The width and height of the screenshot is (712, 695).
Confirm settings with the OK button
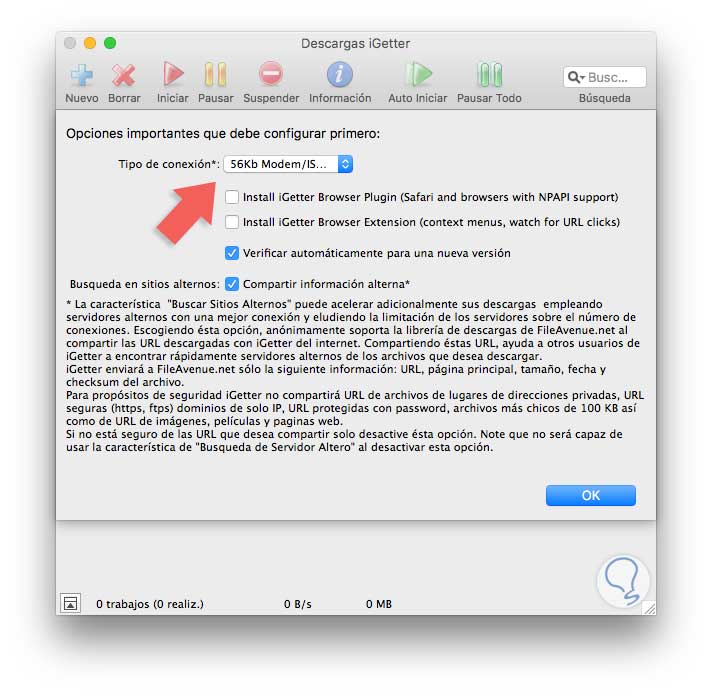point(591,495)
